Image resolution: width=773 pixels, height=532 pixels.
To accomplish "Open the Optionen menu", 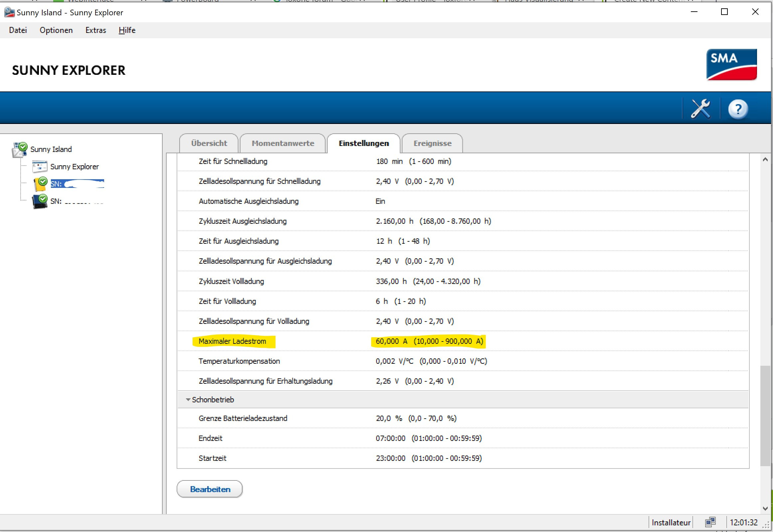I will (56, 30).
